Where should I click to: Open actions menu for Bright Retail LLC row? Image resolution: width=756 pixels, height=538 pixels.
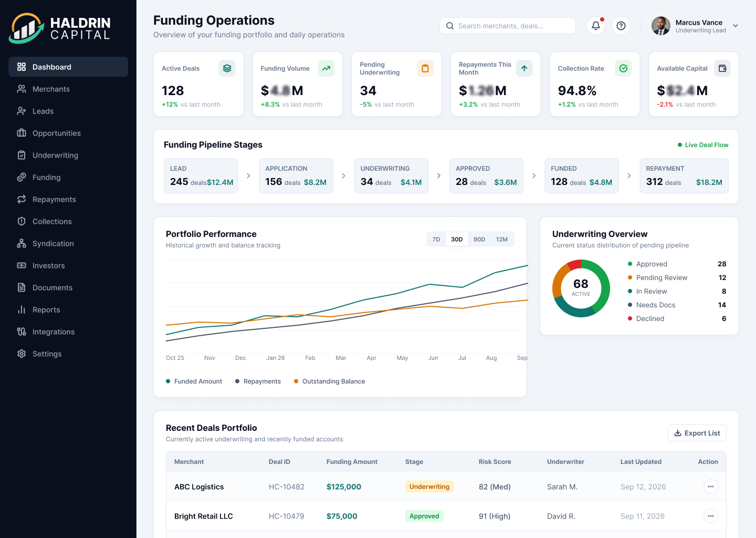pos(710,516)
